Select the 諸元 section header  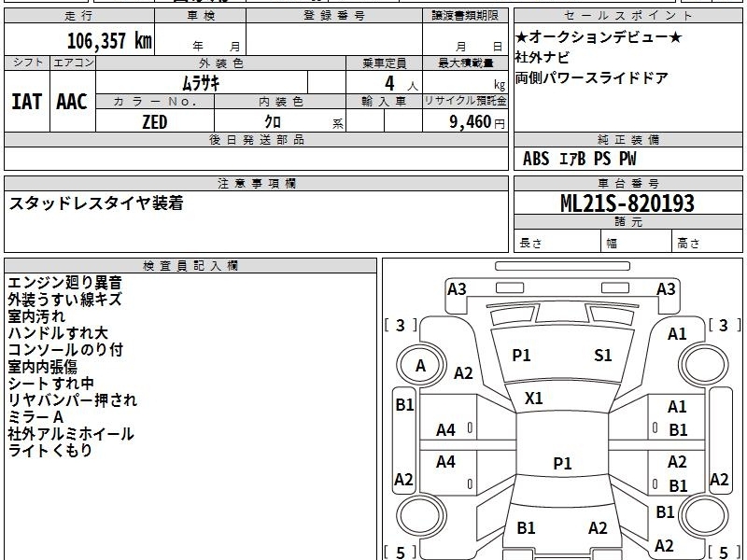[x=628, y=222]
